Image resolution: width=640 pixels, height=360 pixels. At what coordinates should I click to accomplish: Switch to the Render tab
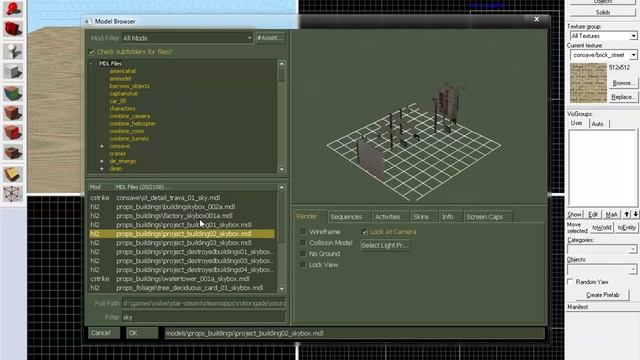click(307, 216)
